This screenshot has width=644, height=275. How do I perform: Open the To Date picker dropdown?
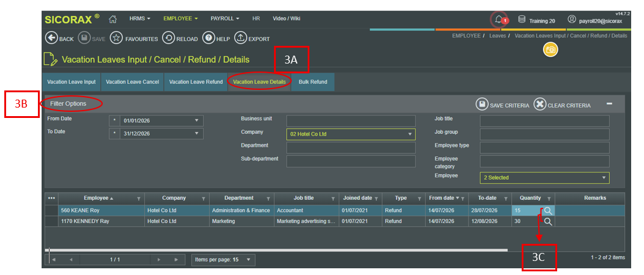pyautogui.click(x=196, y=134)
